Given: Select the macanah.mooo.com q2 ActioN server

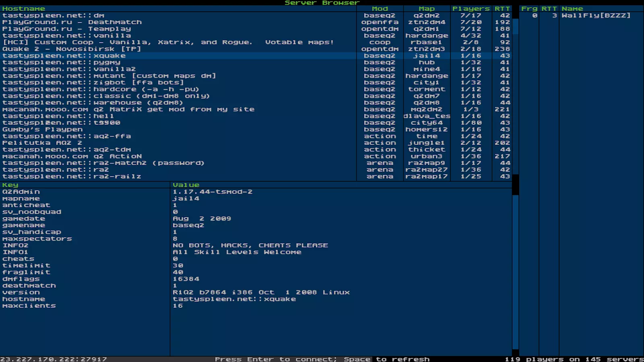Looking at the screenshot, I should coord(256,156).
